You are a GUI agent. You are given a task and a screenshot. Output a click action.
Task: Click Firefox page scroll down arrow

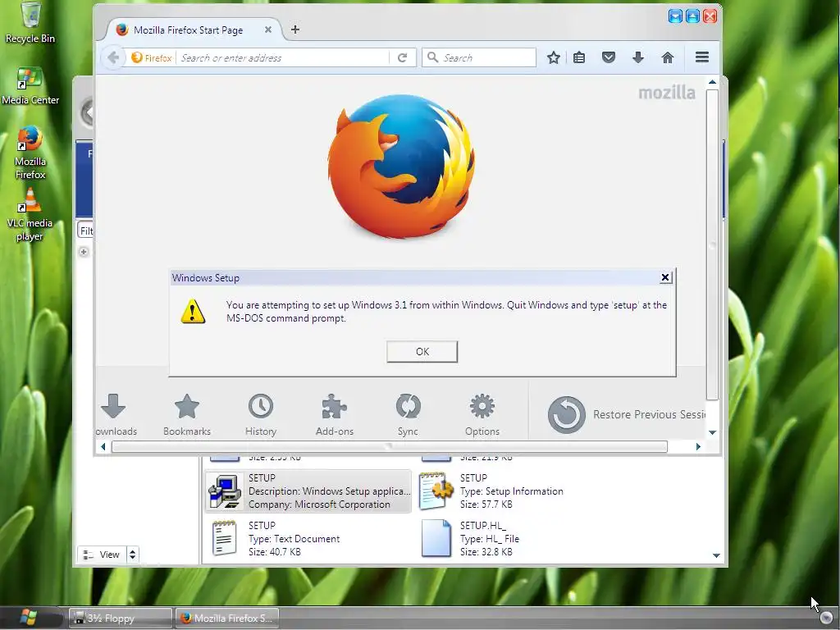tap(712, 432)
